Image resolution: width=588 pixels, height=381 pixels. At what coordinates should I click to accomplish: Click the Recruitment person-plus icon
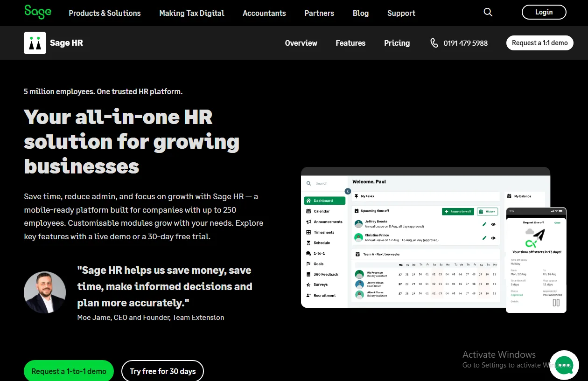point(308,295)
